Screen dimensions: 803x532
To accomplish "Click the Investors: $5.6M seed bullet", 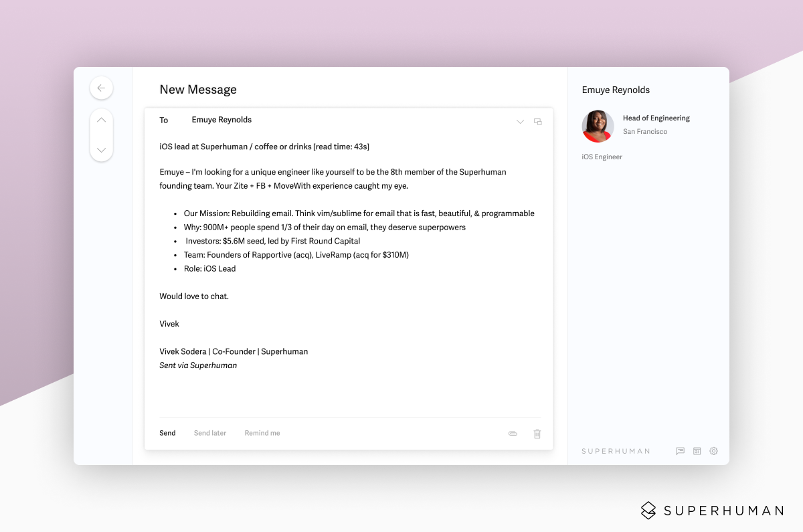I will pos(272,241).
